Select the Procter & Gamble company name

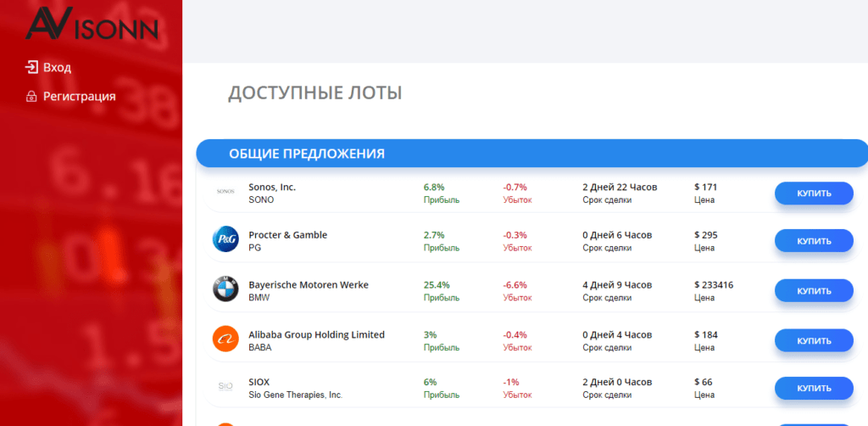(x=288, y=235)
